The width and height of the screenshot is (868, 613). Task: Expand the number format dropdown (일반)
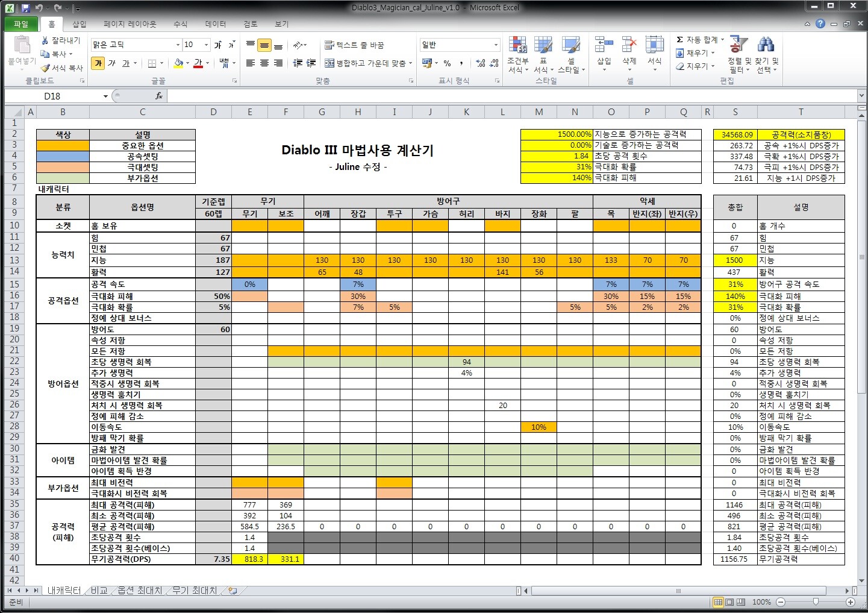point(496,45)
